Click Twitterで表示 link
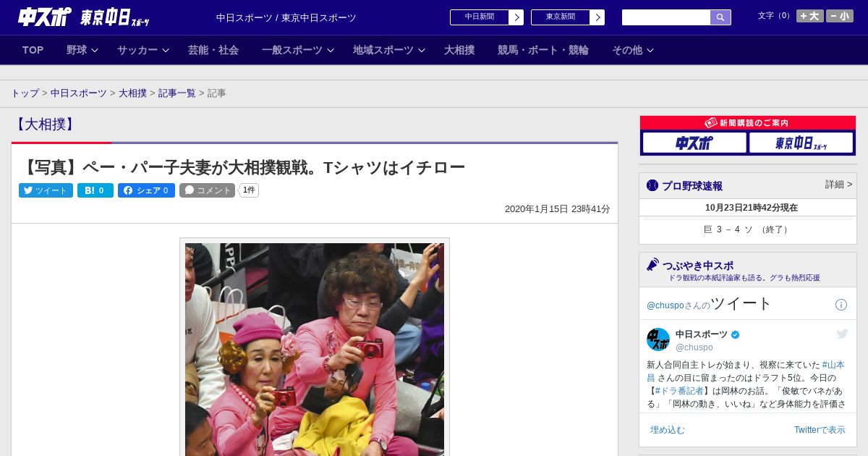 coord(820,430)
